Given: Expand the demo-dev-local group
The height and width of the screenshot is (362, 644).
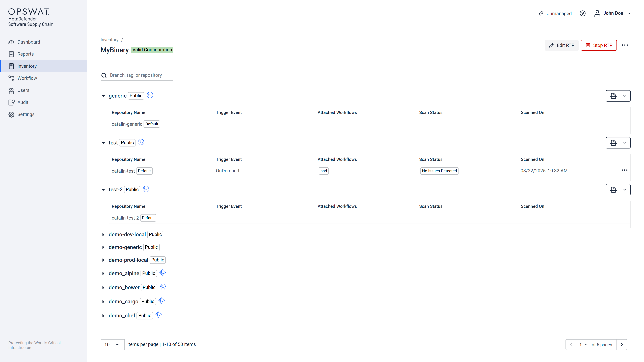Looking at the screenshot, I should click(103, 235).
